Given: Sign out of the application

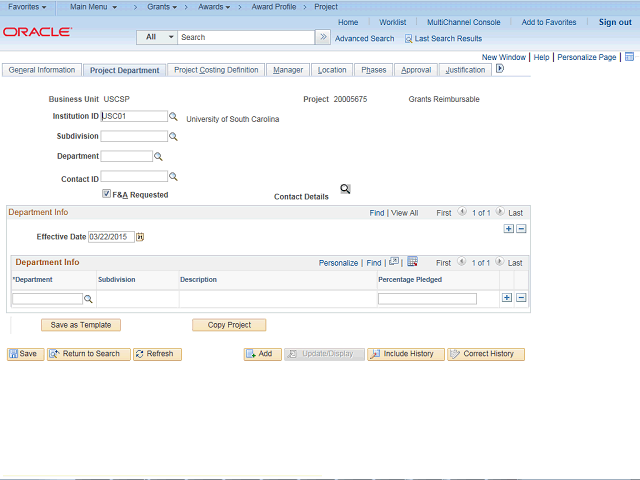Looking at the screenshot, I should (x=615, y=22).
